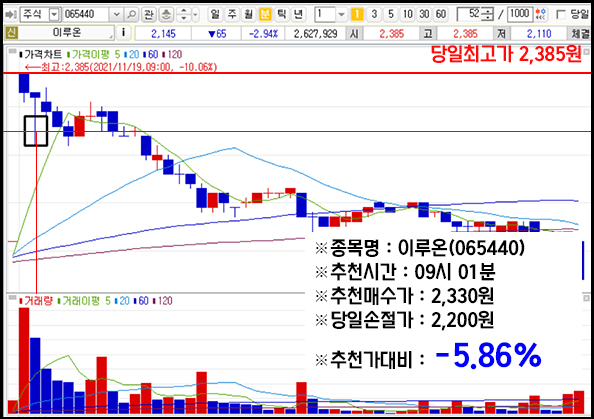Click the stock code field showing 065440
This screenshot has width=594, height=419.
(x=87, y=15)
